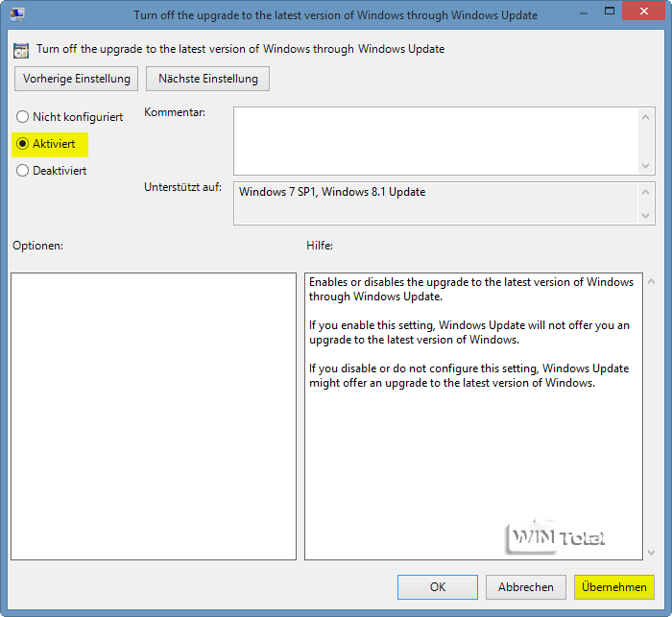
Task: Click Kommentar box scroll up arrow
Action: [646, 117]
